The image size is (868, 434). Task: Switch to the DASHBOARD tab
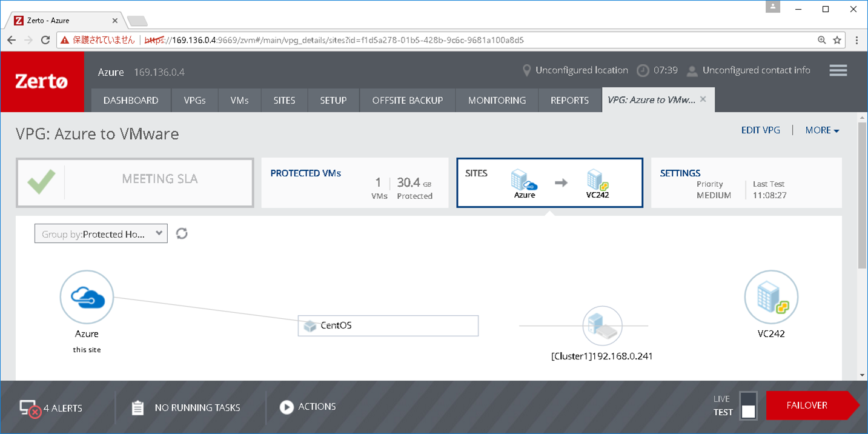tap(131, 101)
